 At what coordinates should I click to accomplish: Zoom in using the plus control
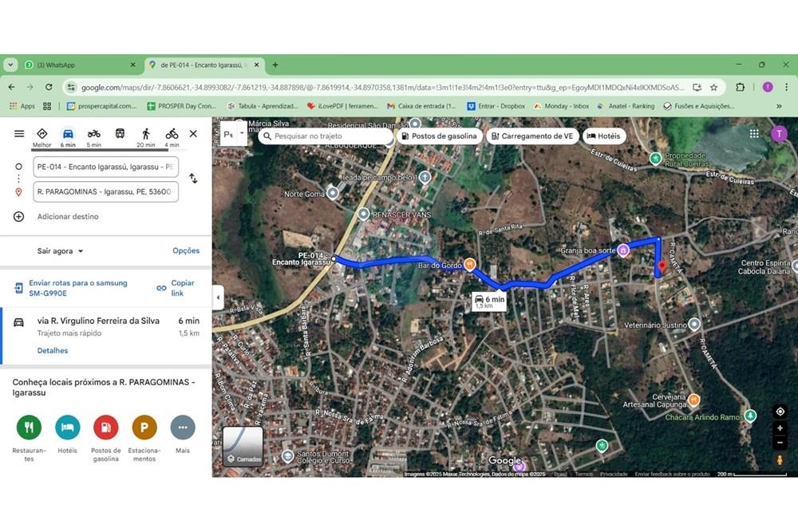[x=780, y=428]
